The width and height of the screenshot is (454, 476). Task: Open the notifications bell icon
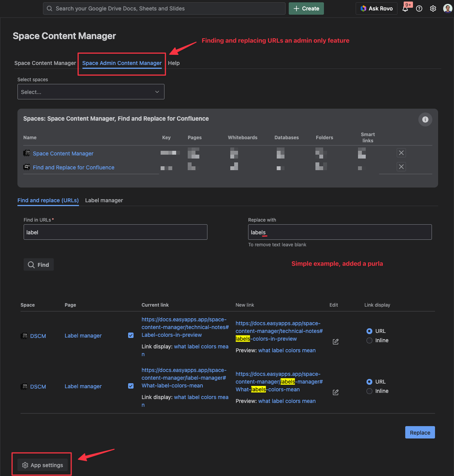[405, 9]
